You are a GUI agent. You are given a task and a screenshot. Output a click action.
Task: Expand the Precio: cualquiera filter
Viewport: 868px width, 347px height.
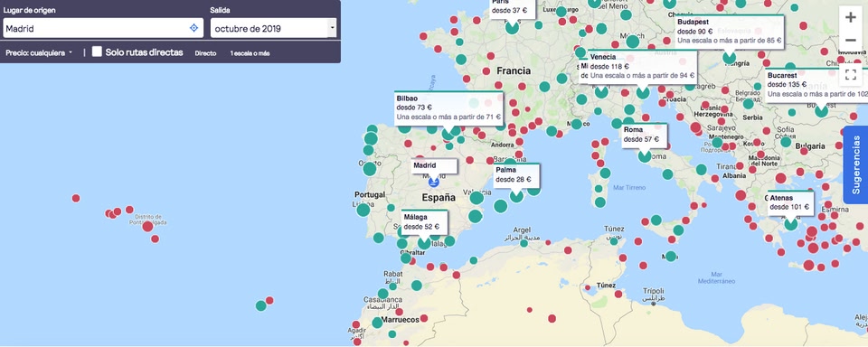click(x=39, y=53)
